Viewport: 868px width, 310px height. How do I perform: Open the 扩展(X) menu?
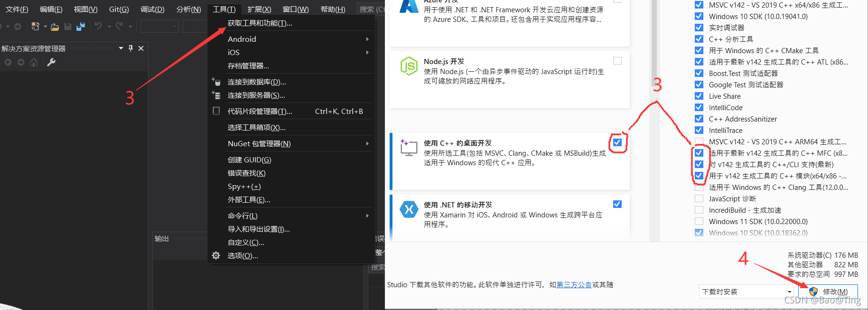click(259, 9)
